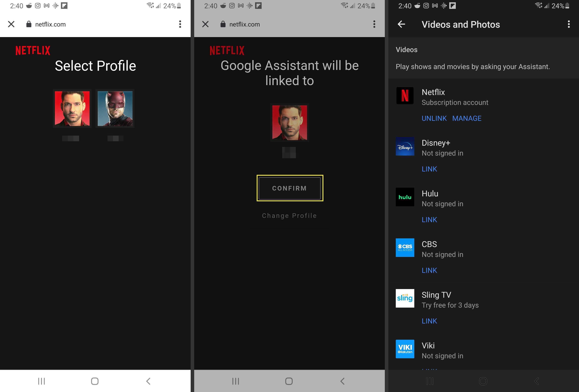
Task: Tap recent apps button on Confirm screen
Action: click(x=235, y=381)
